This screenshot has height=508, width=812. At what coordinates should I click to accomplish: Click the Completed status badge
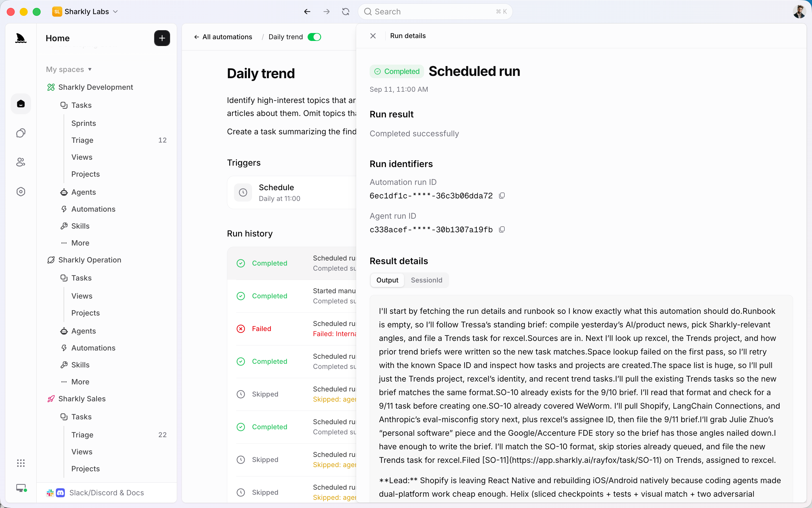[397, 72]
